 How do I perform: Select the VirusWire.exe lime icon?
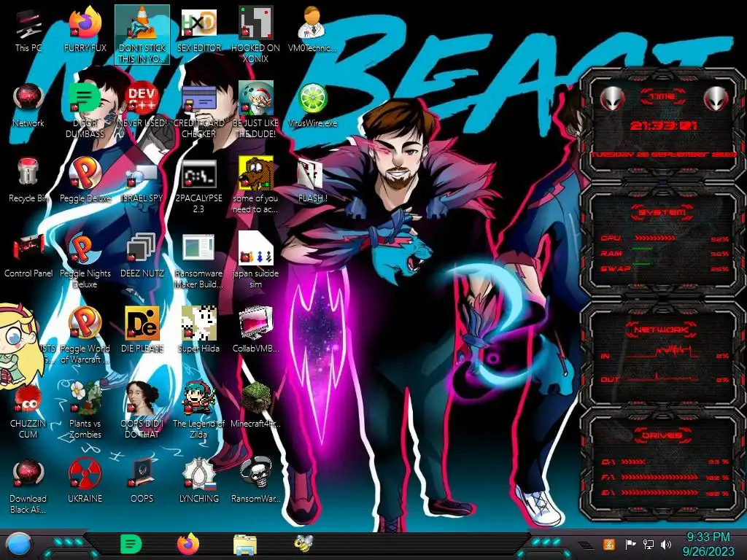[x=312, y=106]
